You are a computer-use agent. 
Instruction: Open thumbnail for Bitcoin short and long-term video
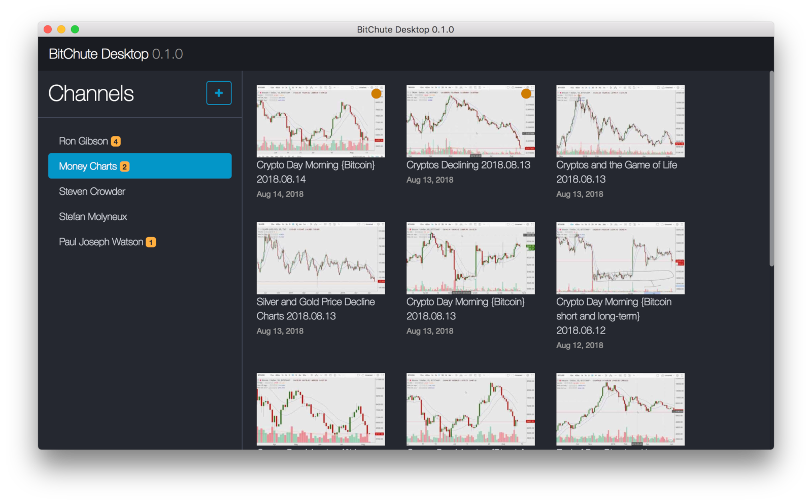[x=620, y=258]
